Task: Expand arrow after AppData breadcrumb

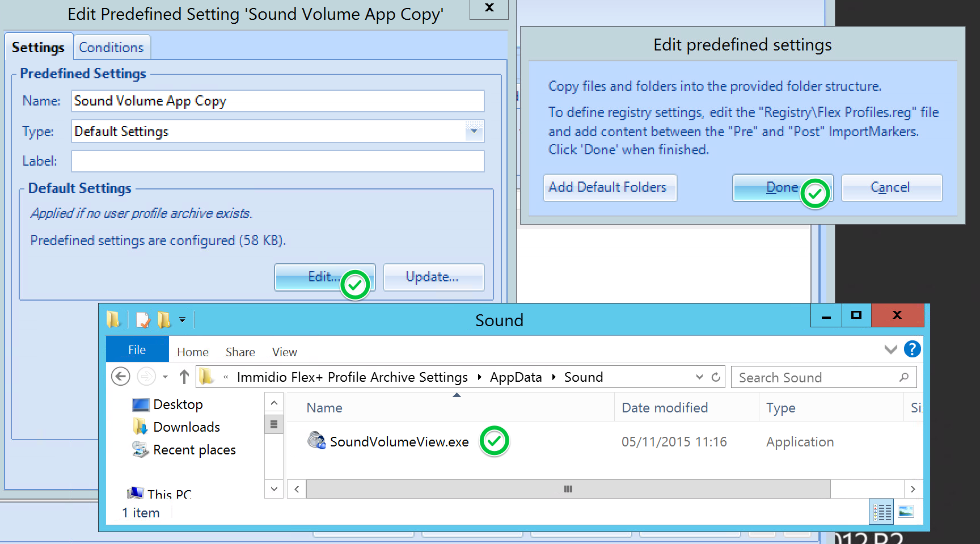Action: (554, 377)
